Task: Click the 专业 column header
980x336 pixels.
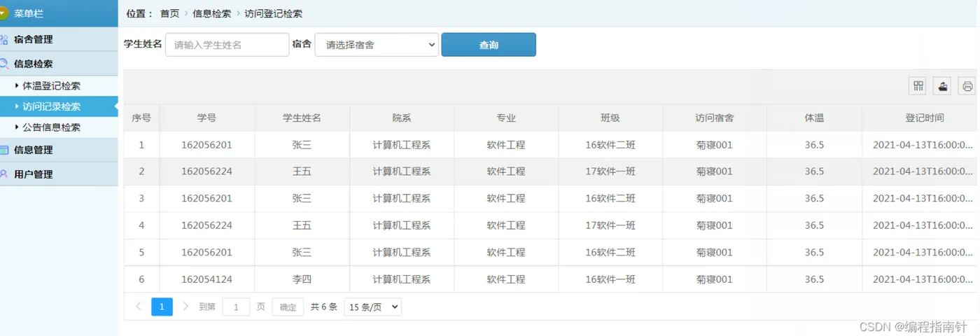Action: point(506,118)
